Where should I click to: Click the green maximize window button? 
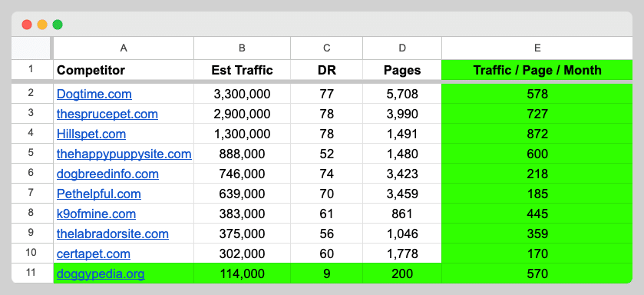[58, 25]
